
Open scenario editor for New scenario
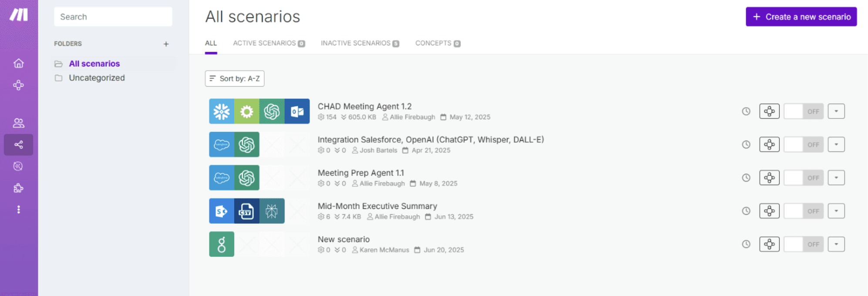point(769,244)
